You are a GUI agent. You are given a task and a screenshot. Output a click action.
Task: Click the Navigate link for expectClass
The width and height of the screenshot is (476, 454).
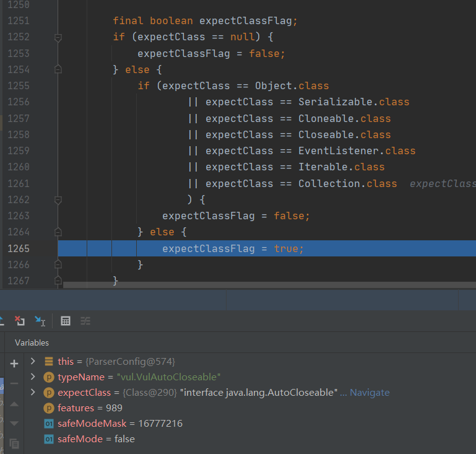[370, 393]
